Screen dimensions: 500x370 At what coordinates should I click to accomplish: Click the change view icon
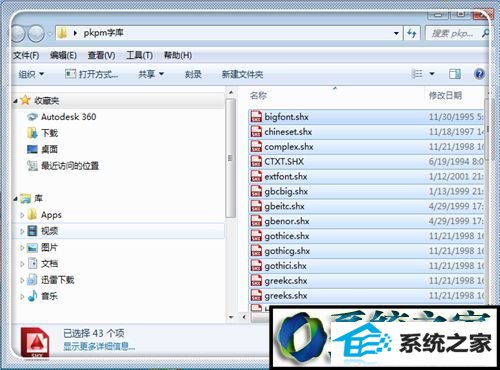click(x=417, y=74)
